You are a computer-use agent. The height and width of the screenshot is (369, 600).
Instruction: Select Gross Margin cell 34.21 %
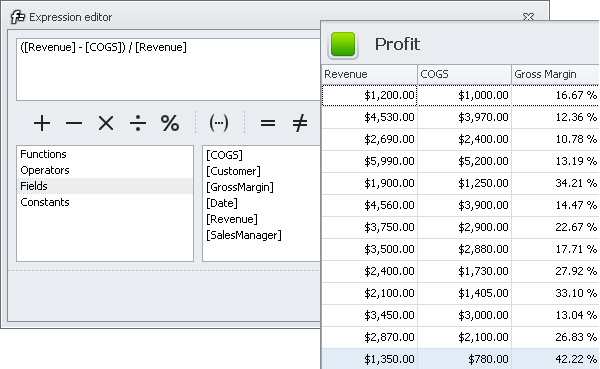click(x=555, y=183)
